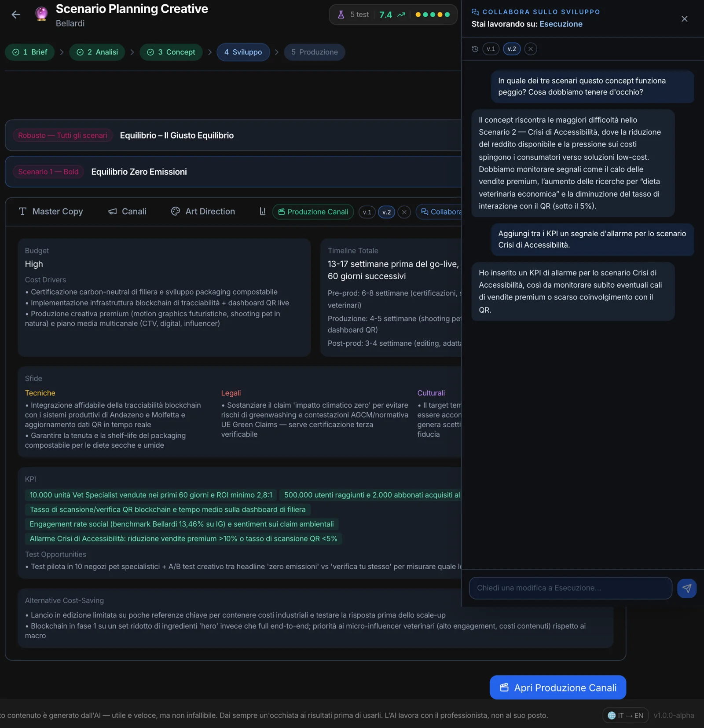The image size is (704, 728).
Task: Open the Canali tab
Action: (127, 212)
